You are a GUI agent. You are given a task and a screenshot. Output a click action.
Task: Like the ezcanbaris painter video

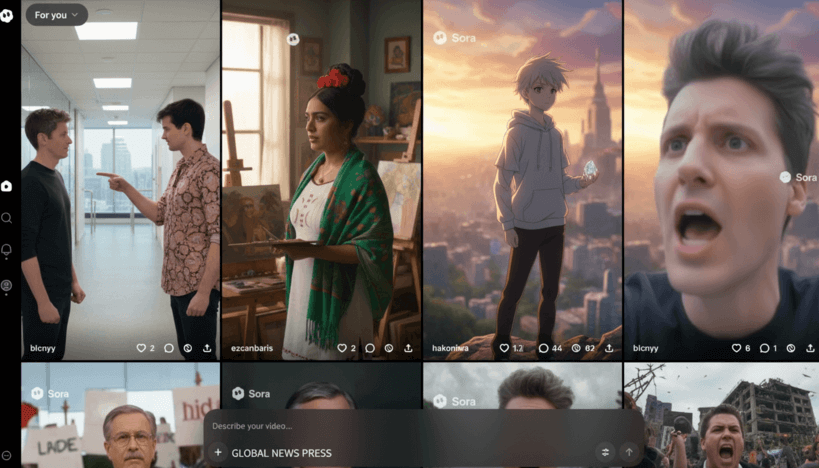pyautogui.click(x=343, y=348)
